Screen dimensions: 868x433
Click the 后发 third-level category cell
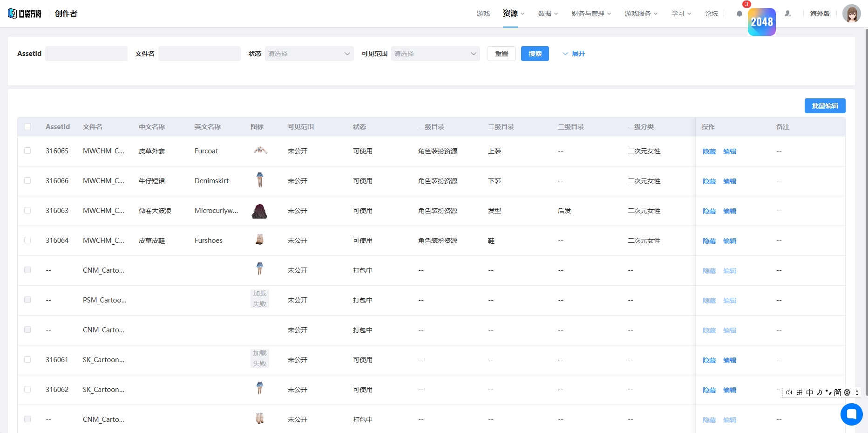(x=564, y=211)
